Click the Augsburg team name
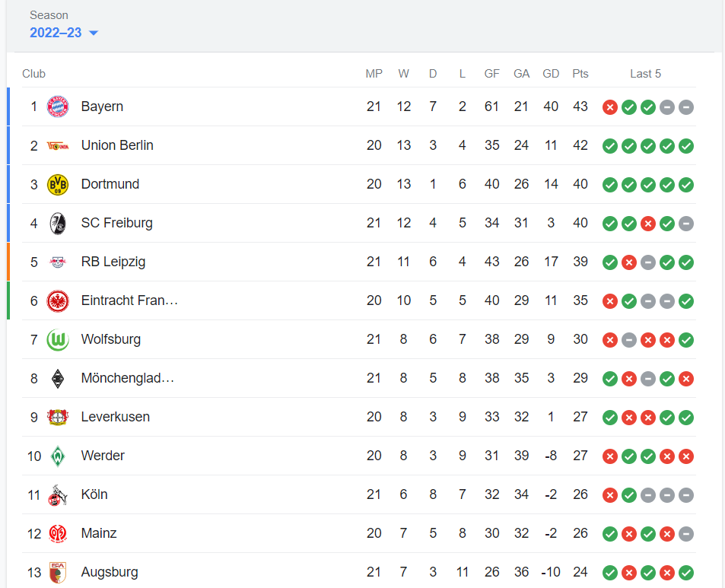Screen dimensions: 725x588 pyautogui.click(x=110, y=572)
